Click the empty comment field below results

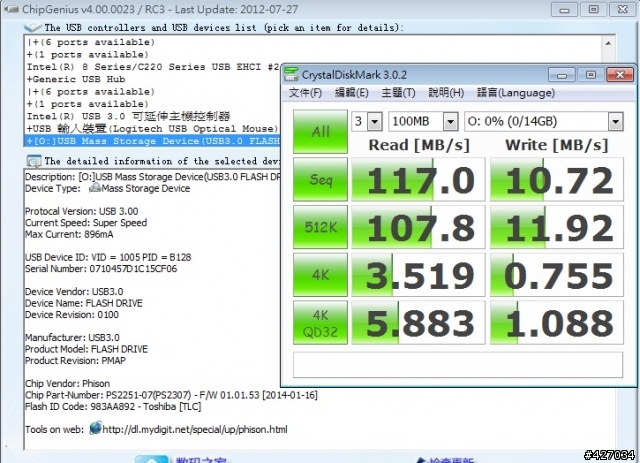(458, 365)
